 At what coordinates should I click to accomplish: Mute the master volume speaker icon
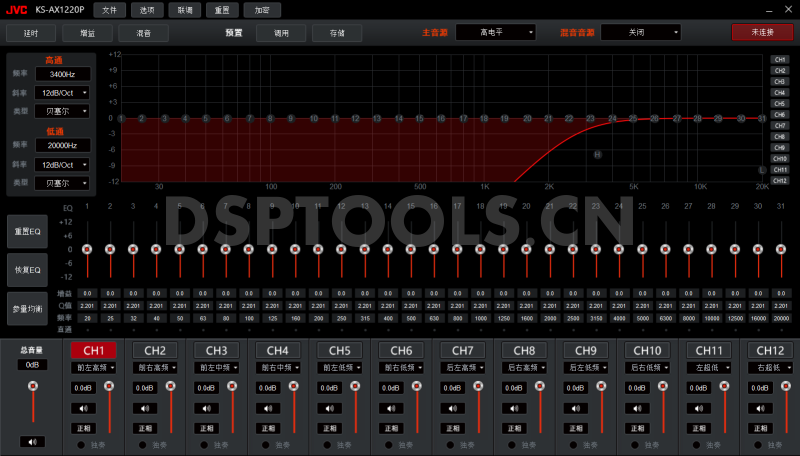coord(32,441)
